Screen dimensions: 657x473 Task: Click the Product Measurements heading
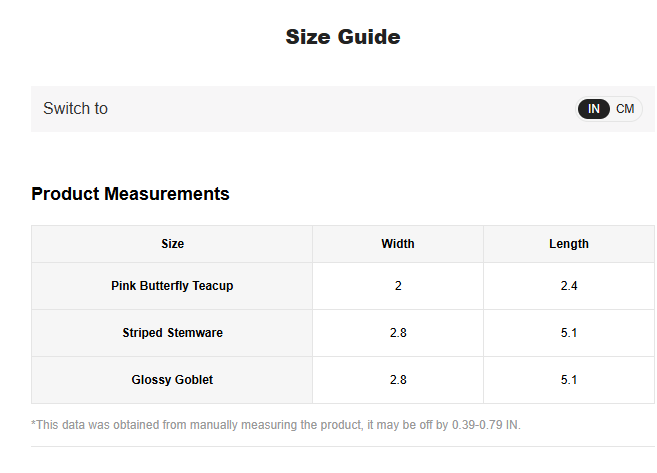pos(130,194)
